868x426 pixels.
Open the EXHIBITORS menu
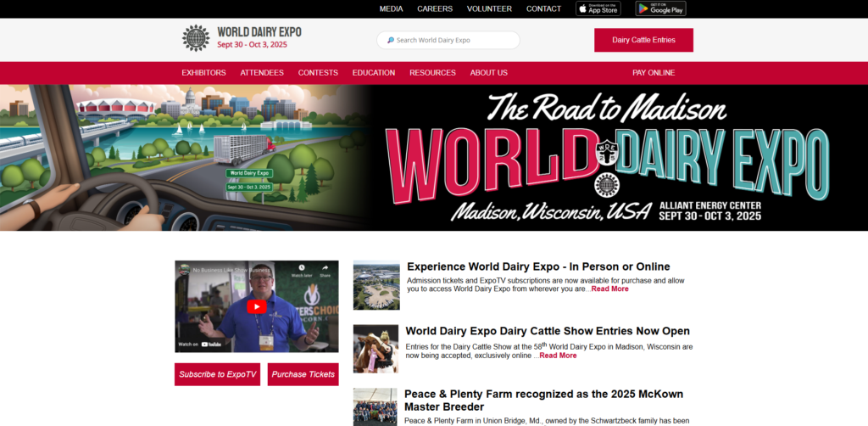[x=203, y=73]
